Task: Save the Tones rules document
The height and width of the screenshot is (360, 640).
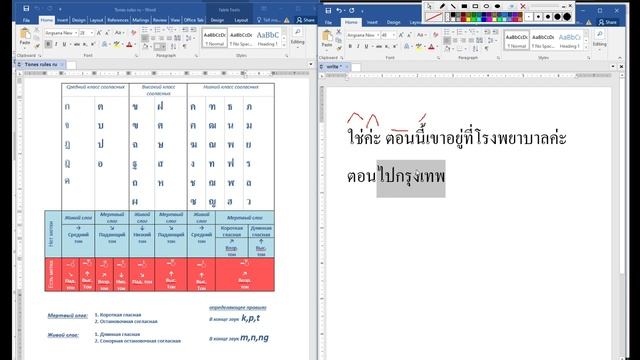Action: [x=26, y=9]
